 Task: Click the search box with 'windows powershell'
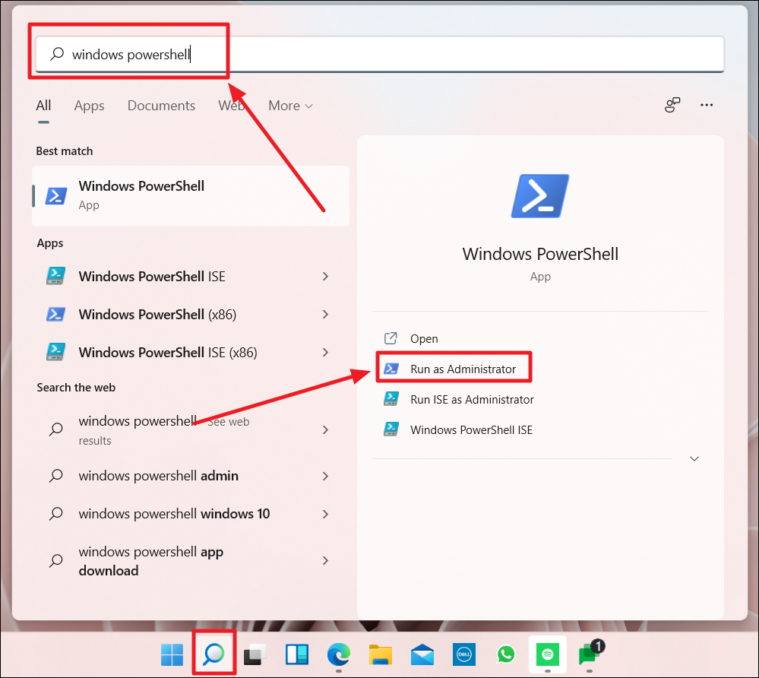380,54
